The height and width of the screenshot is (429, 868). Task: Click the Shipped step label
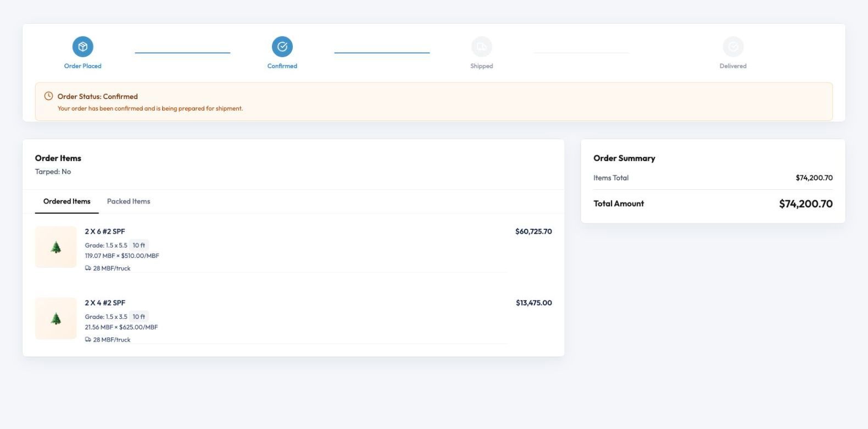click(x=482, y=66)
